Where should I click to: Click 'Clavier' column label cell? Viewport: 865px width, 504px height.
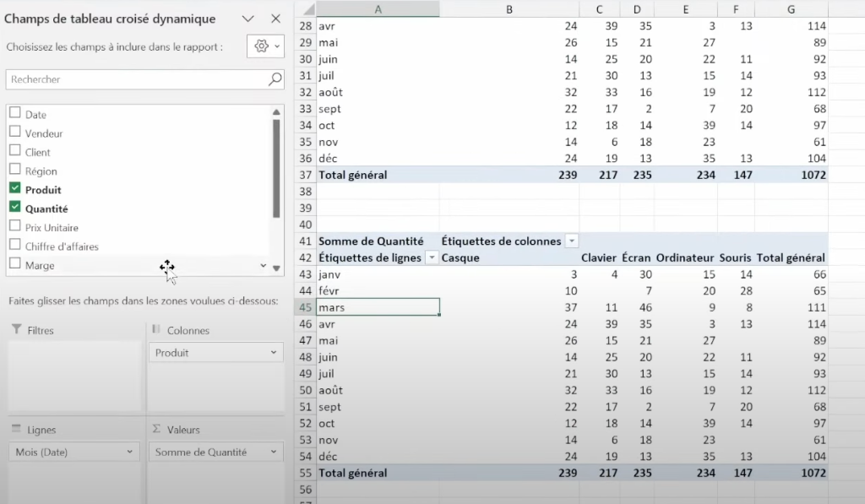[x=599, y=257]
